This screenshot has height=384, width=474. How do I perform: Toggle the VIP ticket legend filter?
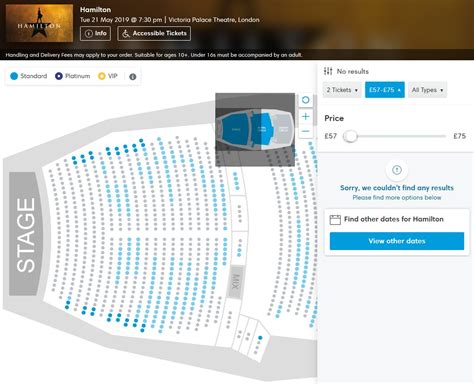pyautogui.click(x=108, y=76)
